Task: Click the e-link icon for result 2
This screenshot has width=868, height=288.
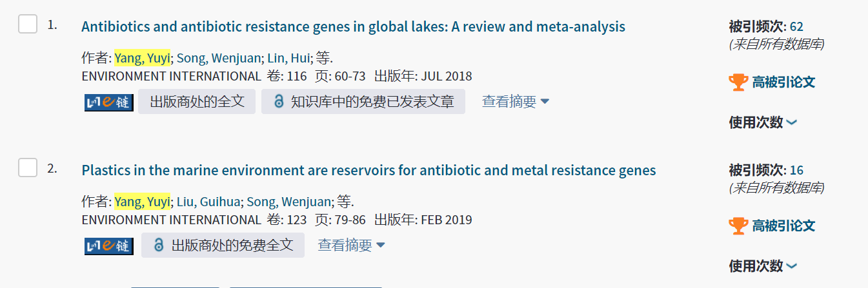Action: (x=108, y=245)
